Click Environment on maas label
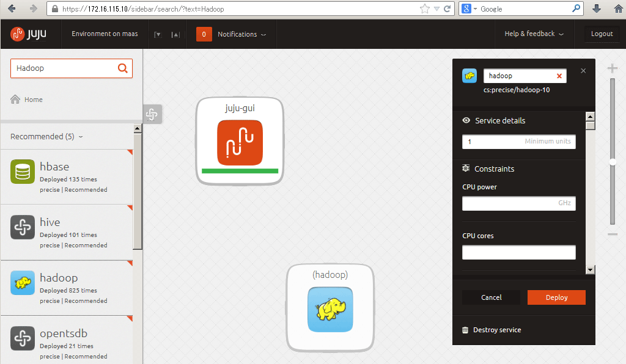The width and height of the screenshot is (626, 364). point(105,34)
